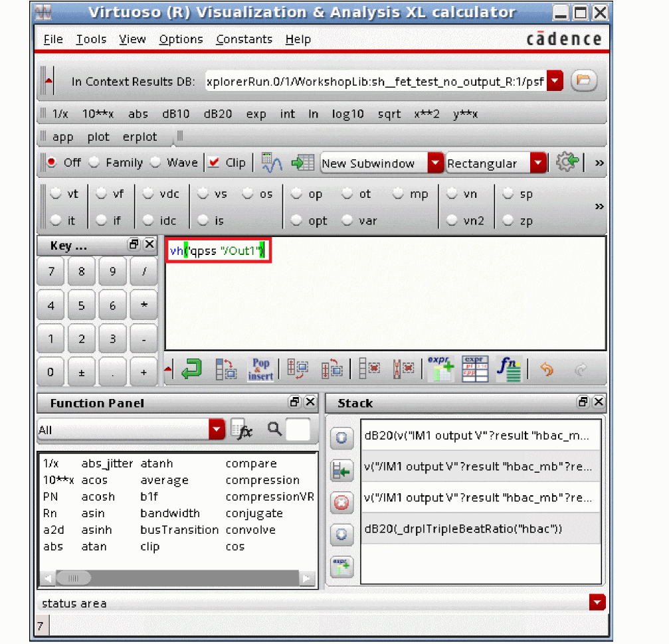Select the idc radio button
The width and height of the screenshot is (669, 644).
(x=148, y=220)
